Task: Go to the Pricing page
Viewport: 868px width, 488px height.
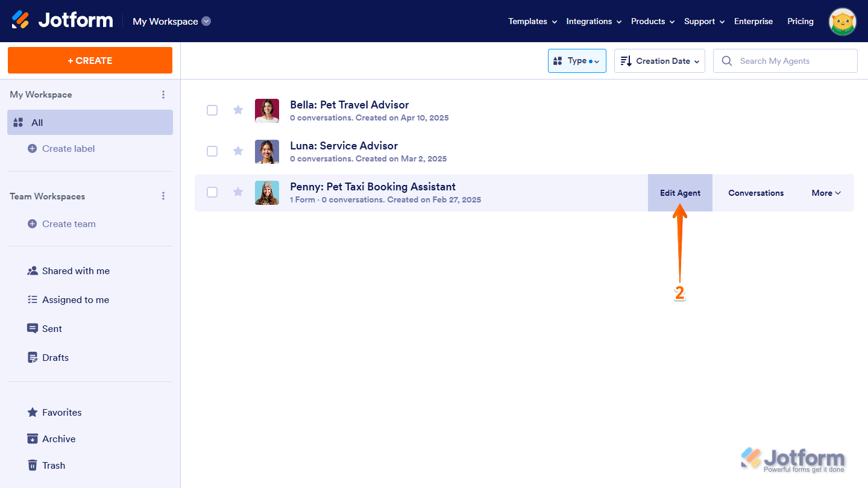Action: (800, 21)
